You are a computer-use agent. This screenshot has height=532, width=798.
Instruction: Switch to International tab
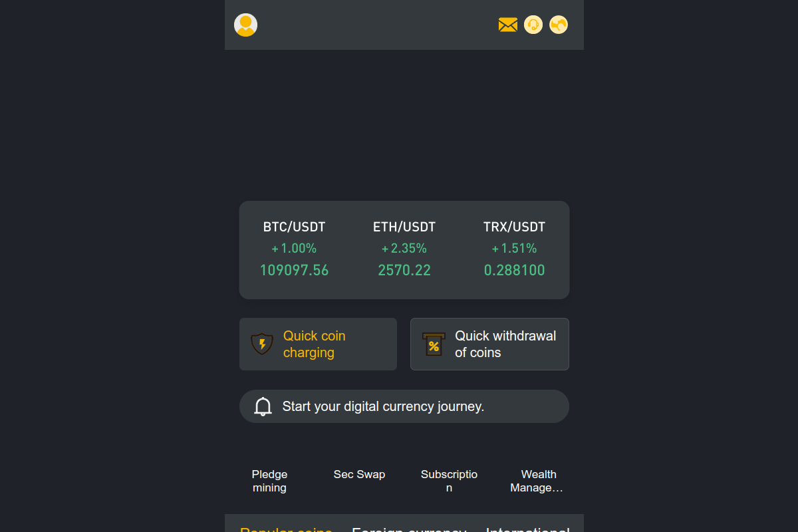click(x=528, y=529)
